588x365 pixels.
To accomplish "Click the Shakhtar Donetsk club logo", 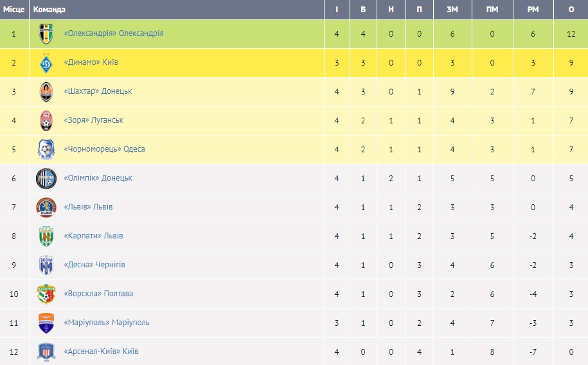I will pos(46,91).
